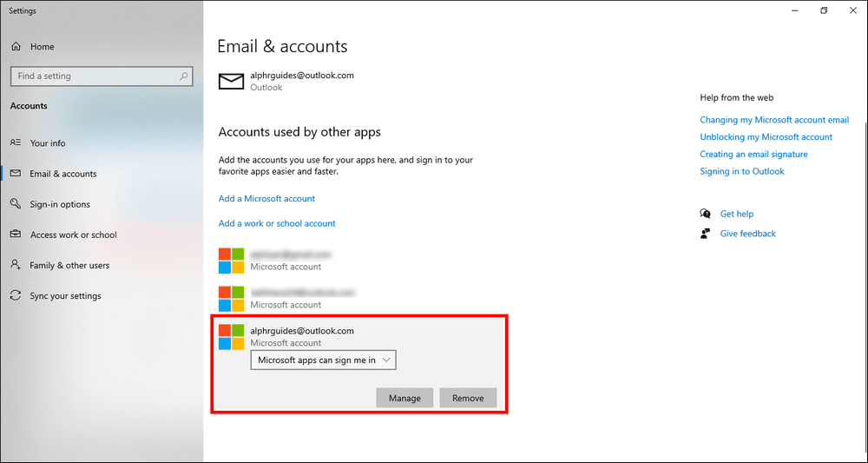Restore down the Settings window
This screenshot has width=868, height=463.
tap(824, 10)
